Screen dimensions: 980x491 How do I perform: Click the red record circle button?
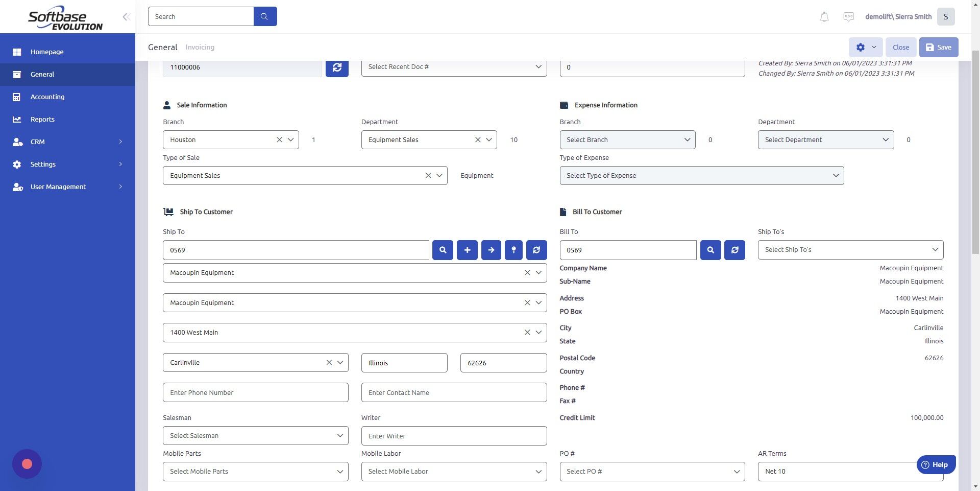[x=27, y=464]
